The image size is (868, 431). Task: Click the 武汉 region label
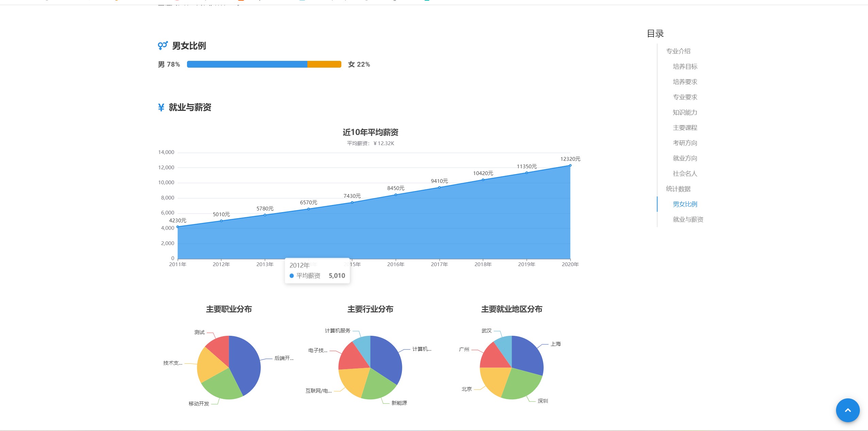[x=487, y=330]
